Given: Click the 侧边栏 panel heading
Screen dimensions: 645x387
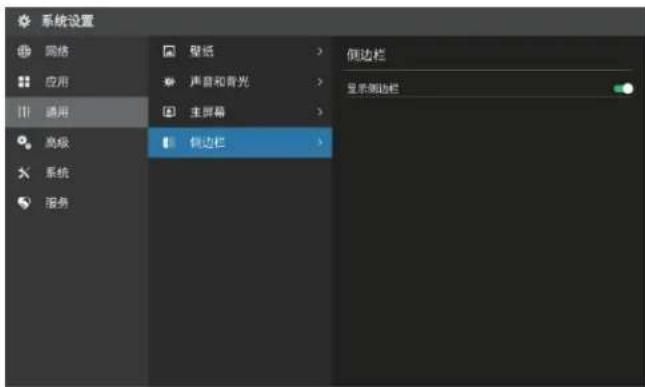Looking at the screenshot, I should point(366,55).
